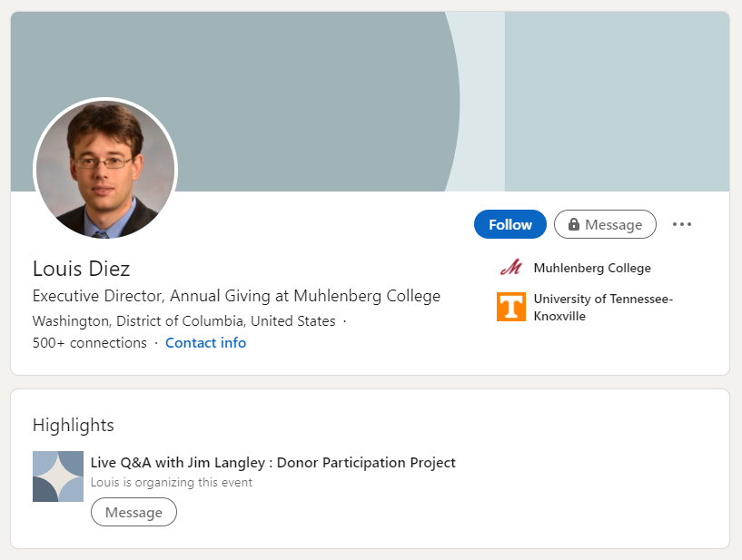The width and height of the screenshot is (742, 560).
Task: Open the Live Q&A with Jim Langley event
Action: click(x=273, y=463)
